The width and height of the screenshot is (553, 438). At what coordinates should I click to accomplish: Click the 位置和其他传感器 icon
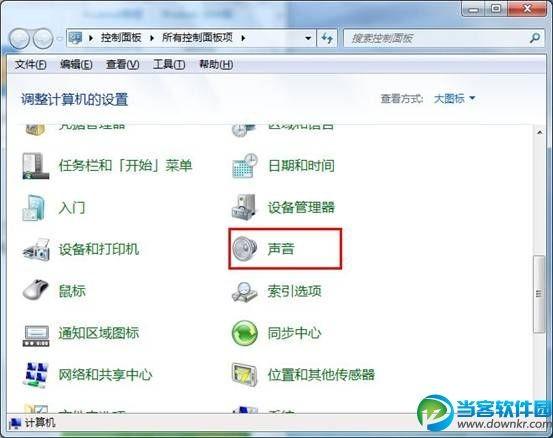244,375
